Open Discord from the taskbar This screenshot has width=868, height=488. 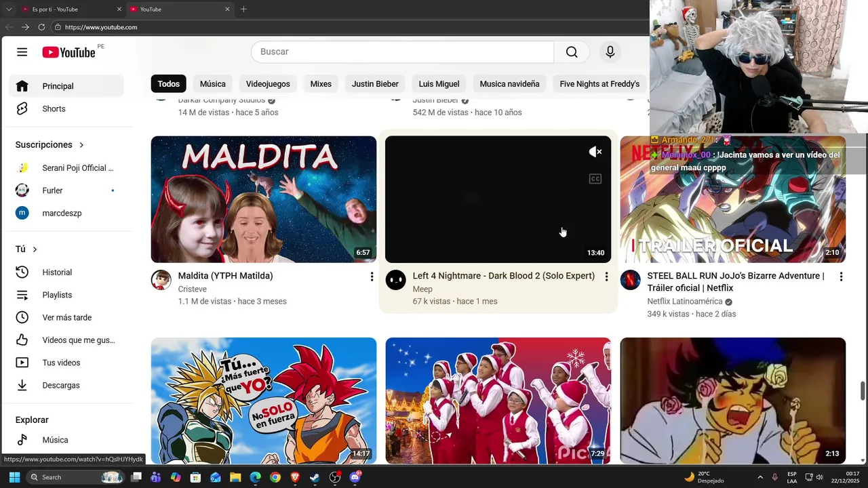tap(355, 477)
